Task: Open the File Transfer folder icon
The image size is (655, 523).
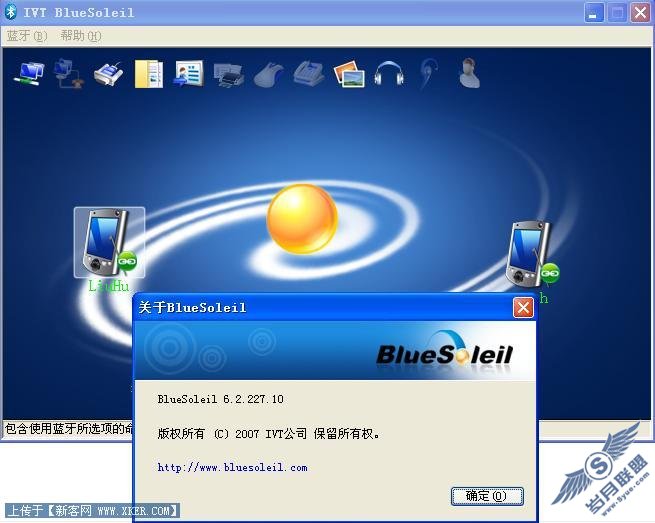Action: (x=149, y=74)
